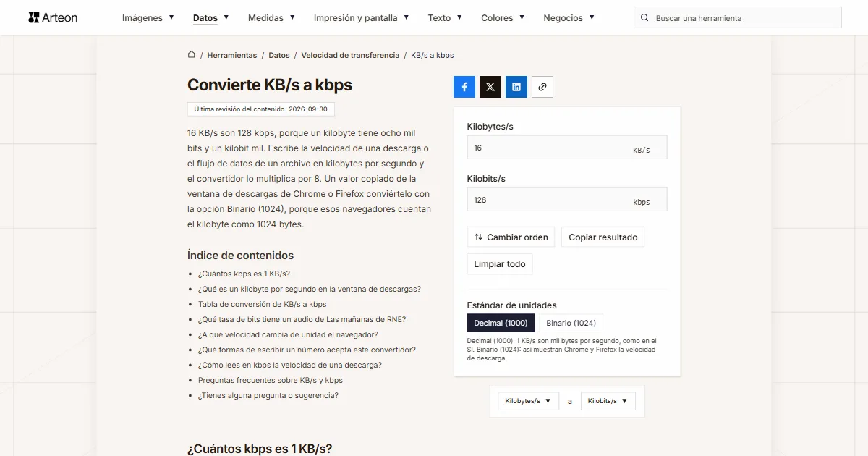Jump to ¿Qué formas de escribir un número
This screenshot has width=868, height=456.
click(x=307, y=350)
